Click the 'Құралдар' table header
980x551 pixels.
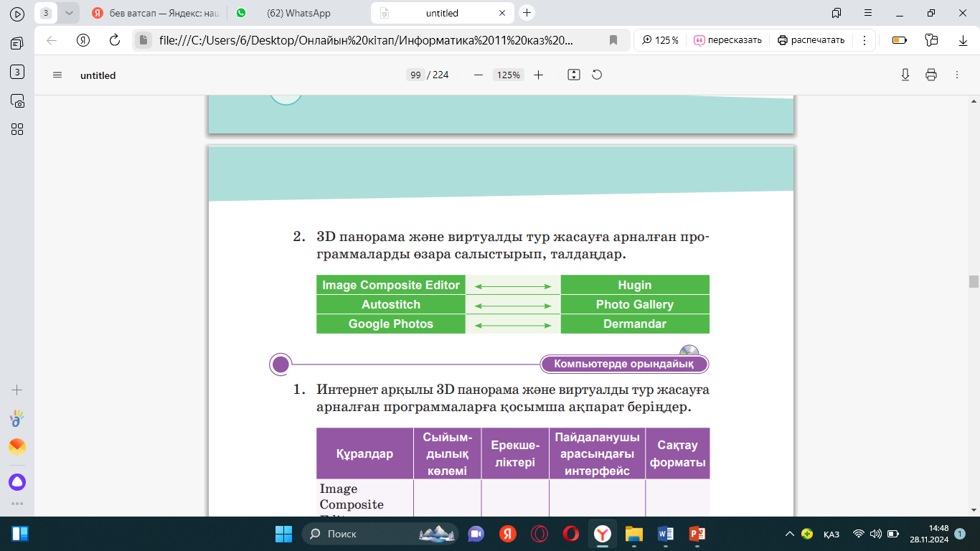click(365, 453)
